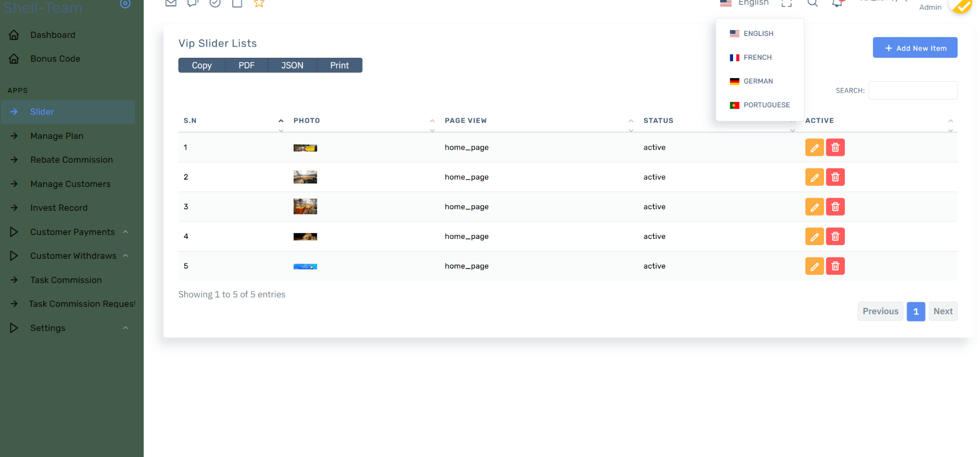Viewport: 980px width, 457px height.
Task: Click the edit pencil icon for row 1
Action: pyautogui.click(x=814, y=148)
